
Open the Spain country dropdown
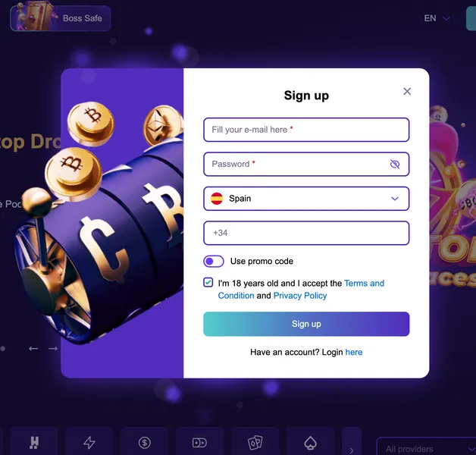click(x=306, y=199)
